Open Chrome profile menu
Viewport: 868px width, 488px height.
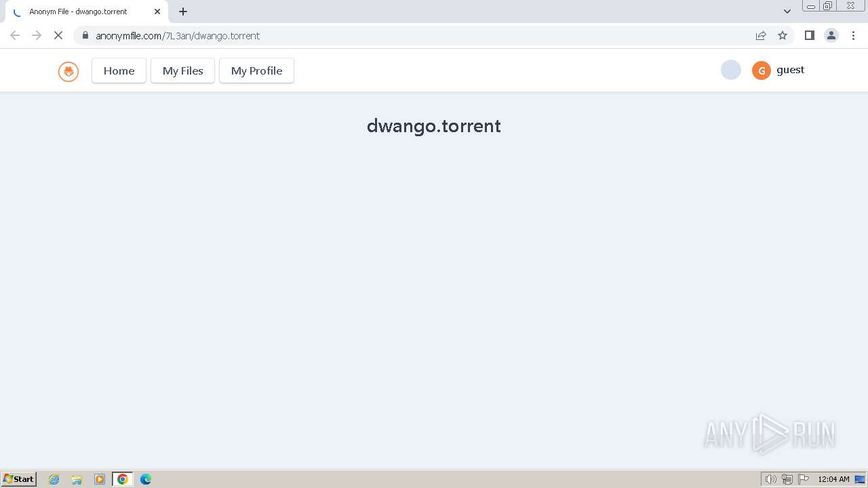831,35
